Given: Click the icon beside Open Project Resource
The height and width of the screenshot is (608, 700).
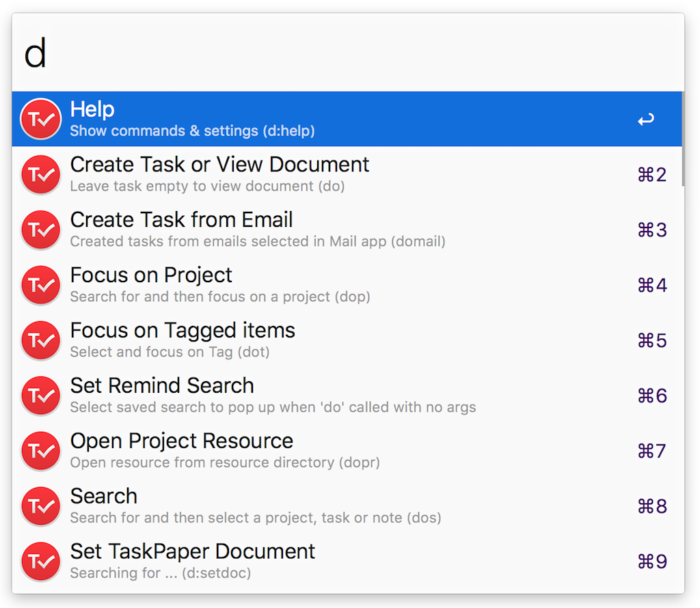Looking at the screenshot, I should (41, 452).
